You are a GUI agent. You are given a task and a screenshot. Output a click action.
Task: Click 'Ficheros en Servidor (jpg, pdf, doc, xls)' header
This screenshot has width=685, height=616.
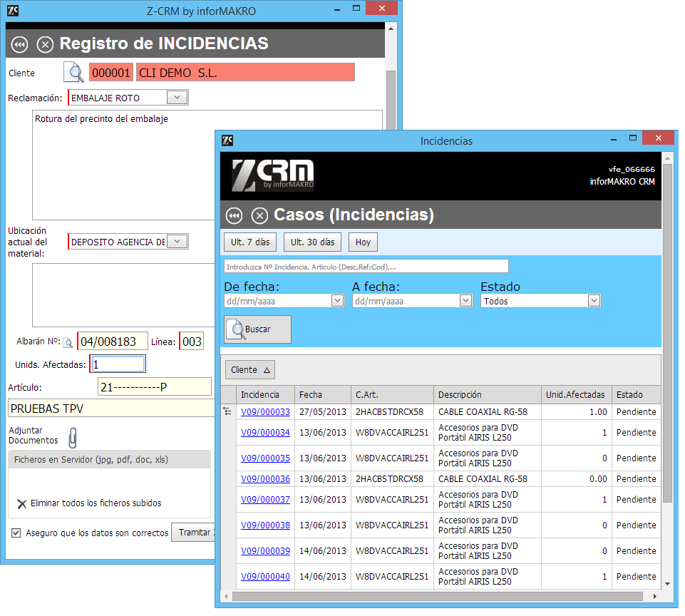109,460
